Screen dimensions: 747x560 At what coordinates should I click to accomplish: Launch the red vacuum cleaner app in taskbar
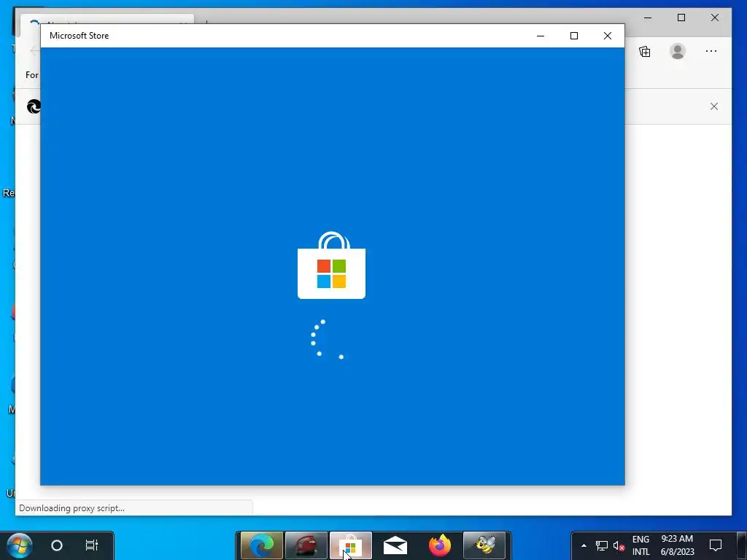[x=306, y=545]
